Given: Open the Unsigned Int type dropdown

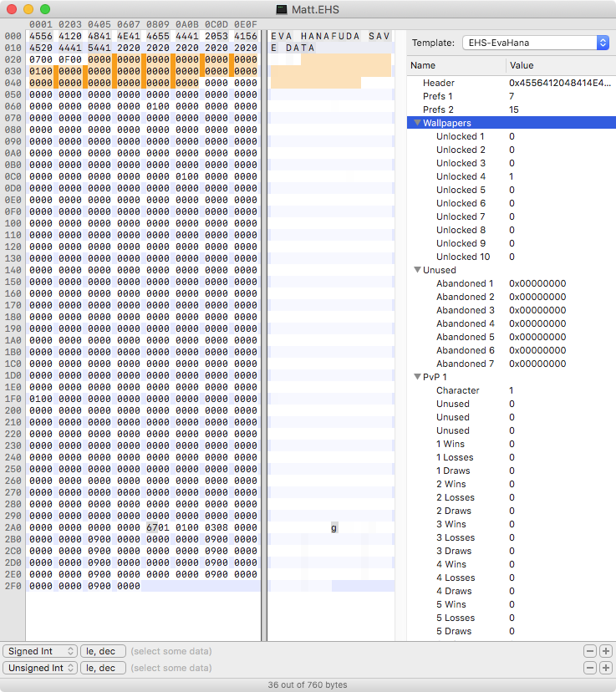Looking at the screenshot, I should coord(40,668).
